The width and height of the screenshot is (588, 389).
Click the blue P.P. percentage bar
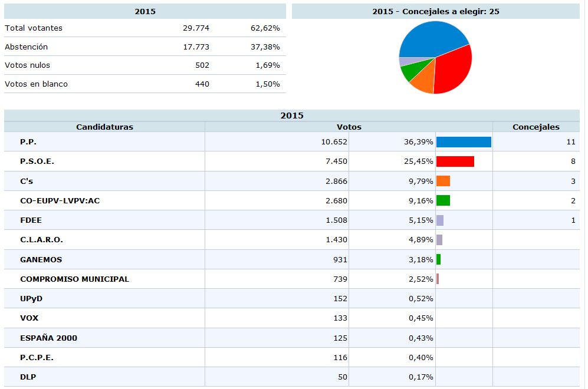(464, 142)
